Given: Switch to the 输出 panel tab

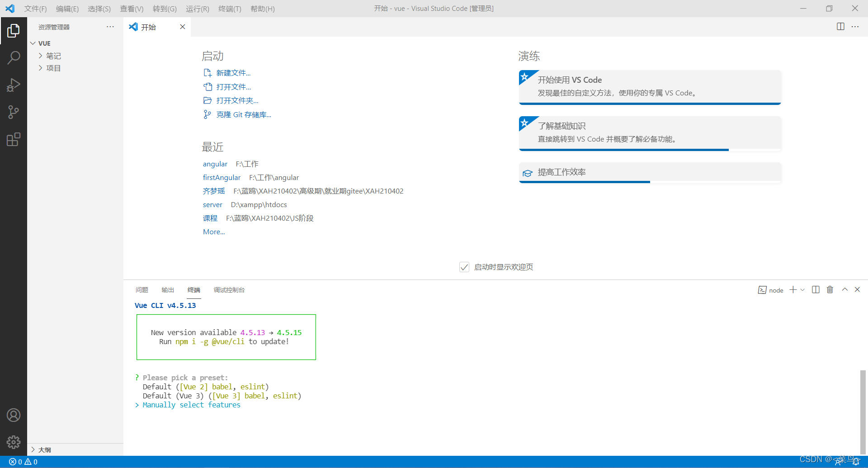Looking at the screenshot, I should pyautogui.click(x=168, y=290).
